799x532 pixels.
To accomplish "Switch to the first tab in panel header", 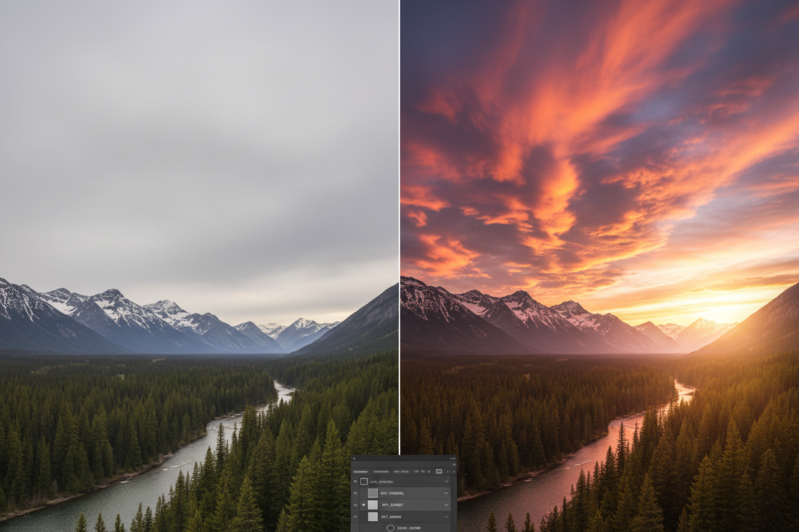I will coord(361,471).
